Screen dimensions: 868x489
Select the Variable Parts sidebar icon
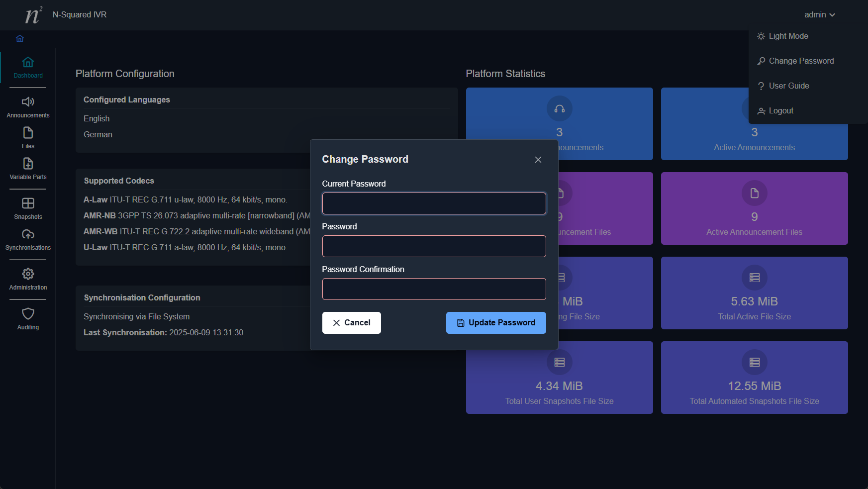click(x=28, y=164)
